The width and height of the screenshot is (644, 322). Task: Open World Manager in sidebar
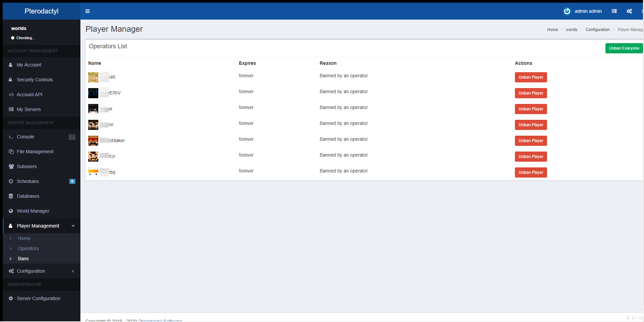[x=33, y=211]
